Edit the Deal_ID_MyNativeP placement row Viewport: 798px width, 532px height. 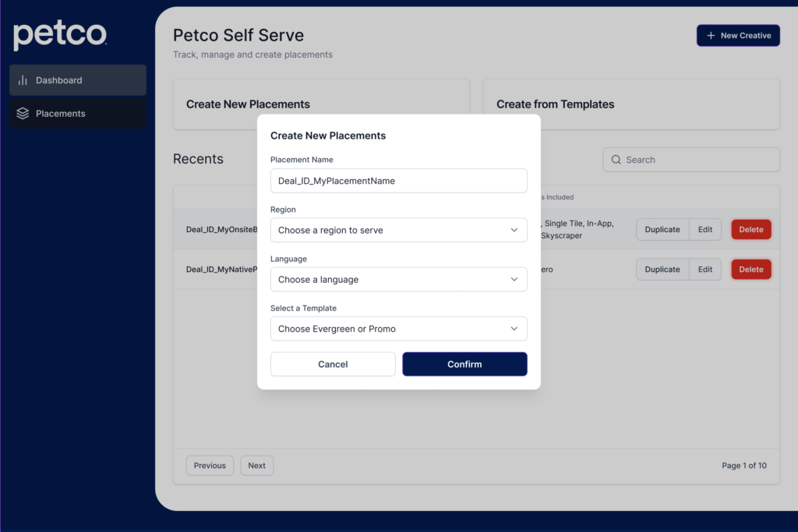coord(705,270)
